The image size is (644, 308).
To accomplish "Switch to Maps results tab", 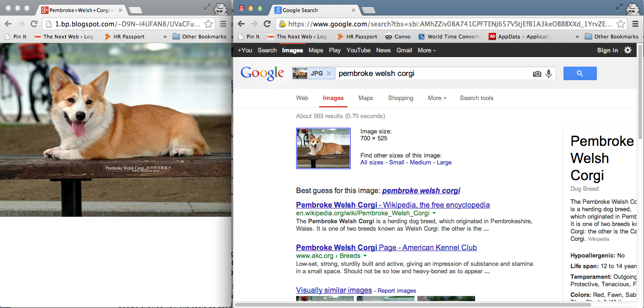I will point(365,98).
